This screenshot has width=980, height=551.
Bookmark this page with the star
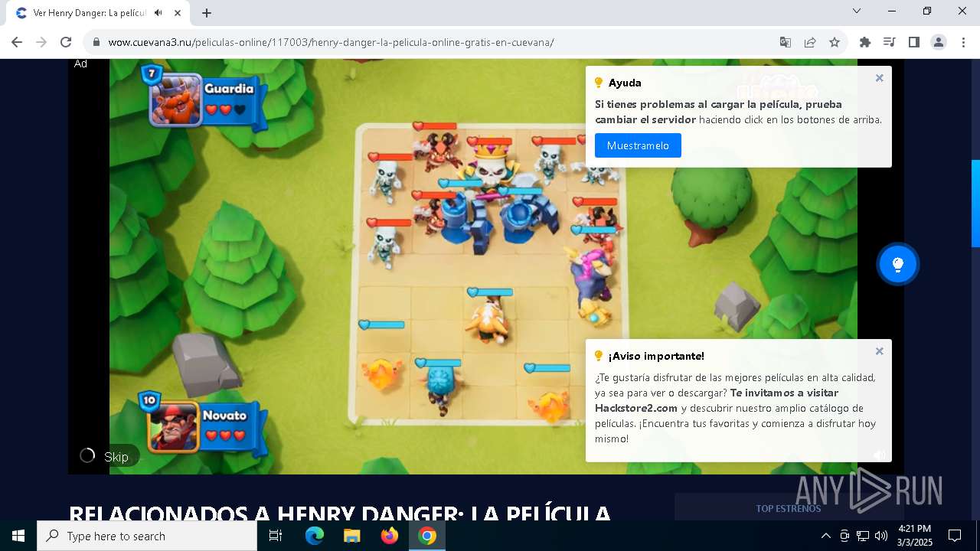pos(835,42)
